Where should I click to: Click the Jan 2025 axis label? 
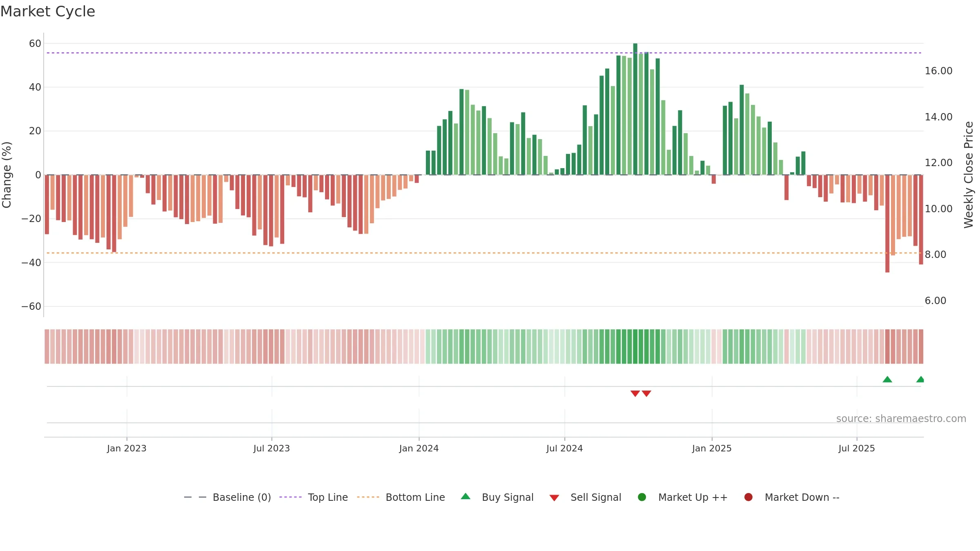[x=712, y=448]
